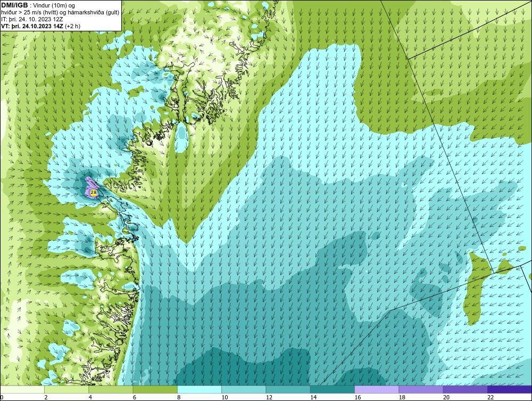
Task: Select the 20–22 m/s legend color
Action: click(x=465, y=389)
